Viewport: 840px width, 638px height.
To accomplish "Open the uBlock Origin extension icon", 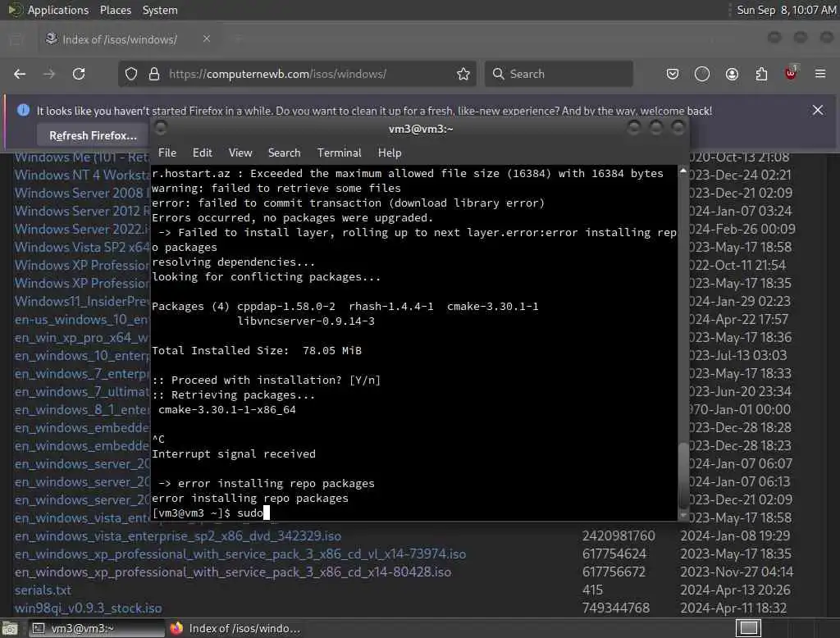I will tap(791, 73).
